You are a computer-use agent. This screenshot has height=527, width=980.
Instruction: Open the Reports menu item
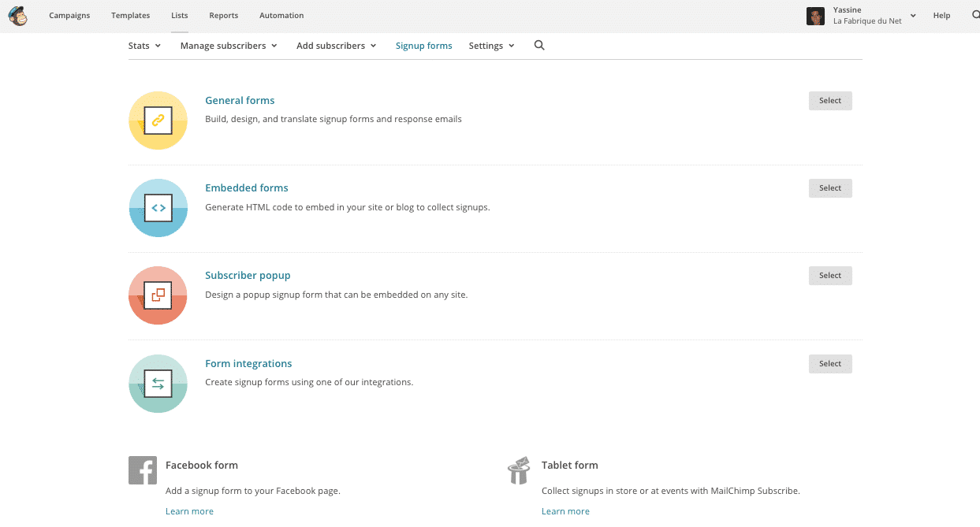224,16
